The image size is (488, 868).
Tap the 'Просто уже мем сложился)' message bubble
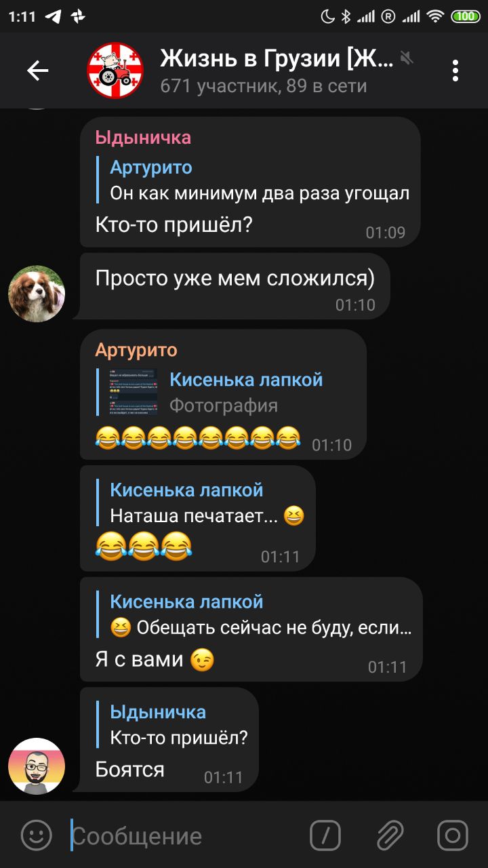click(x=235, y=286)
